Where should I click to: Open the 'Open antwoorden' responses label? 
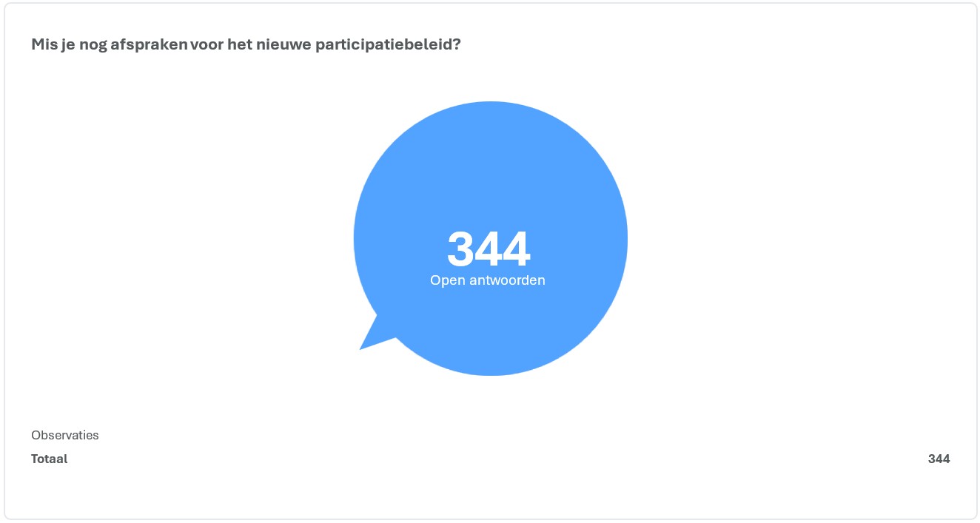click(488, 281)
